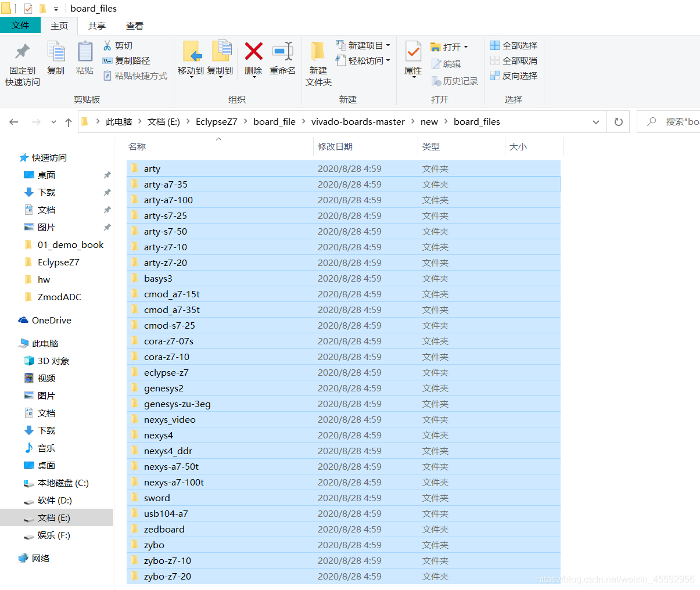
Task: Sort by Name (名称) column header
Action: click(x=219, y=146)
